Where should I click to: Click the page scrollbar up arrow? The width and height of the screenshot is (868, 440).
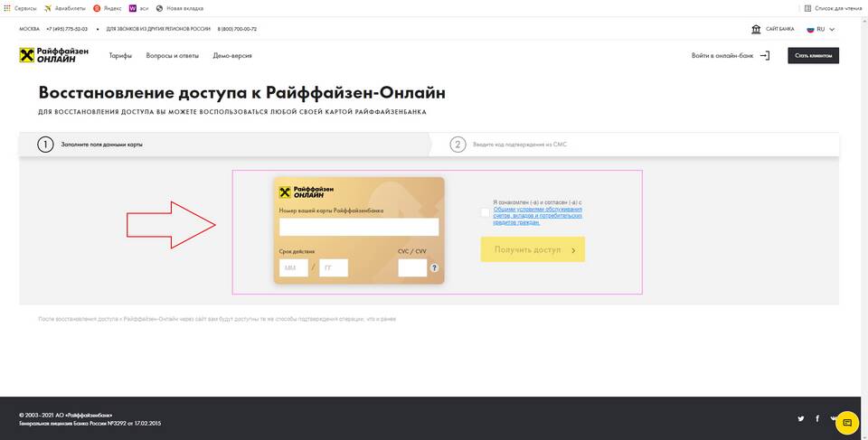(864, 20)
